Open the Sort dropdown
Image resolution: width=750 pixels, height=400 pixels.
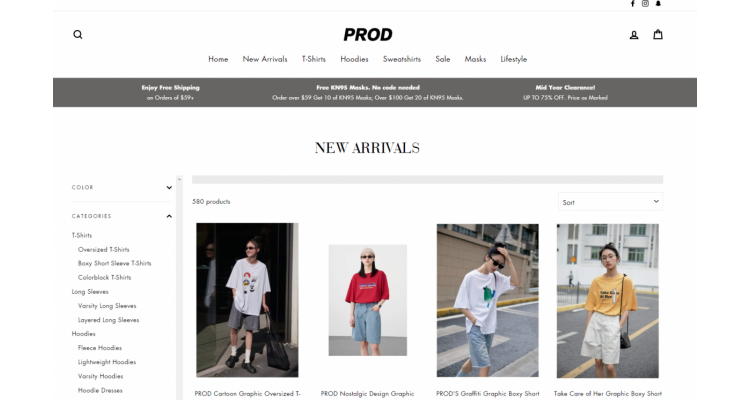pos(610,202)
